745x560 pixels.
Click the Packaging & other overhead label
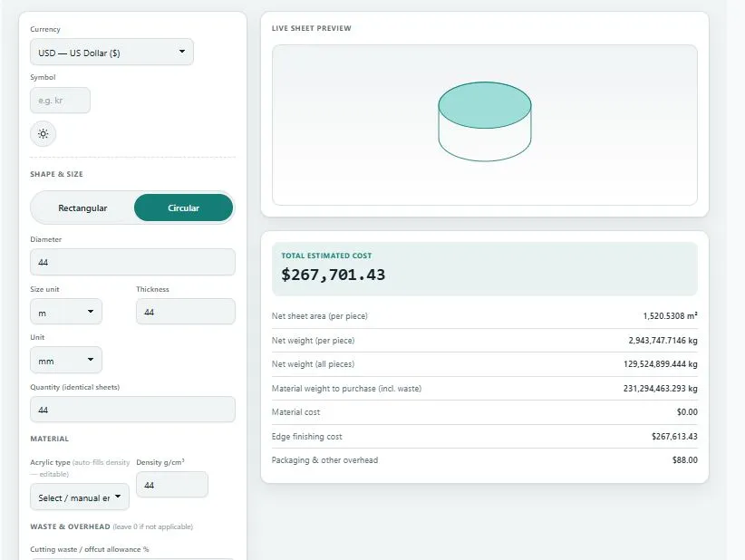324,460
